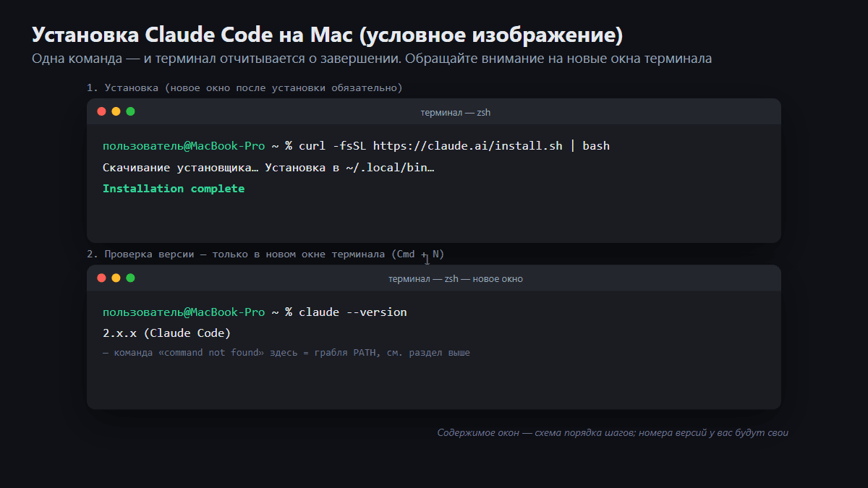Maximize the "новое окно" terminal with green button

(x=130, y=278)
